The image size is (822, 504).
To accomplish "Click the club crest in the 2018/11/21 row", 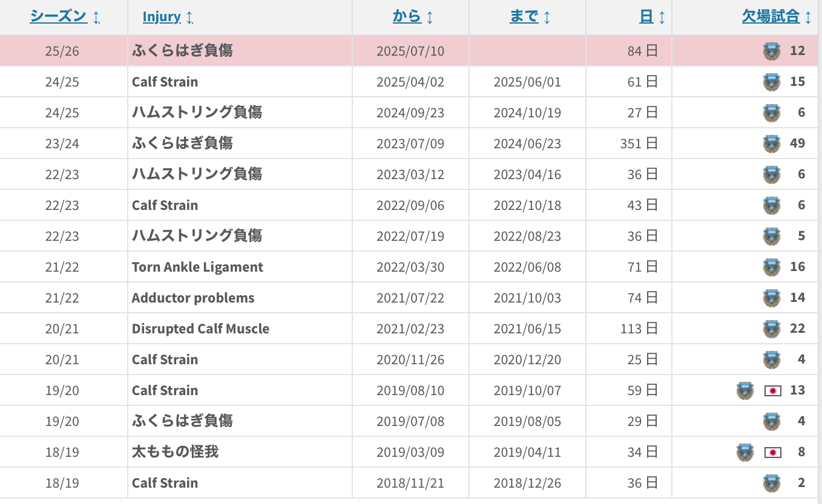I will point(771,483).
